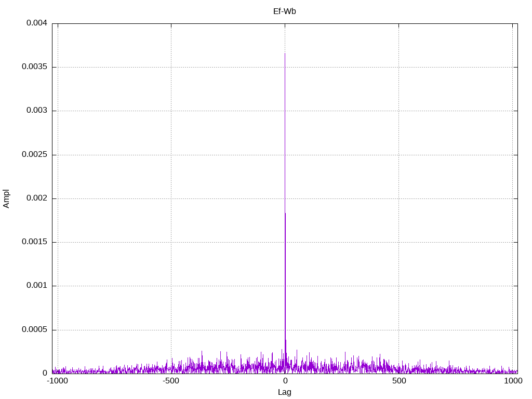Image resolution: width=532 pixels, height=399 pixels.
Task: Click the x-axis value 1000
Action: (513, 381)
